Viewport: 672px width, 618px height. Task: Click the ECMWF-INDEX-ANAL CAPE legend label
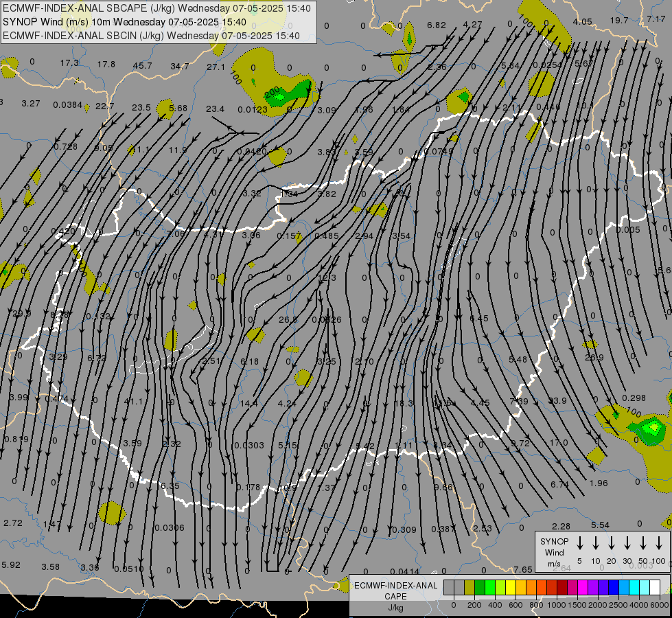[x=395, y=591]
